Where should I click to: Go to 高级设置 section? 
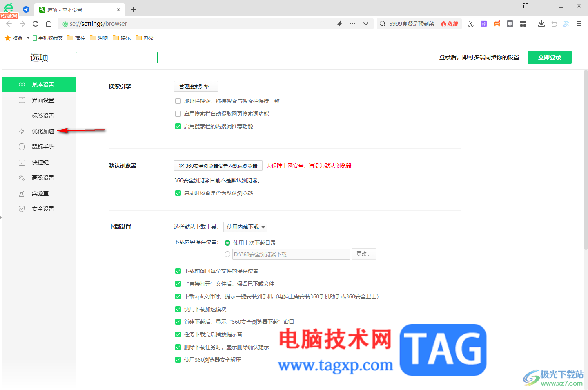click(39, 178)
